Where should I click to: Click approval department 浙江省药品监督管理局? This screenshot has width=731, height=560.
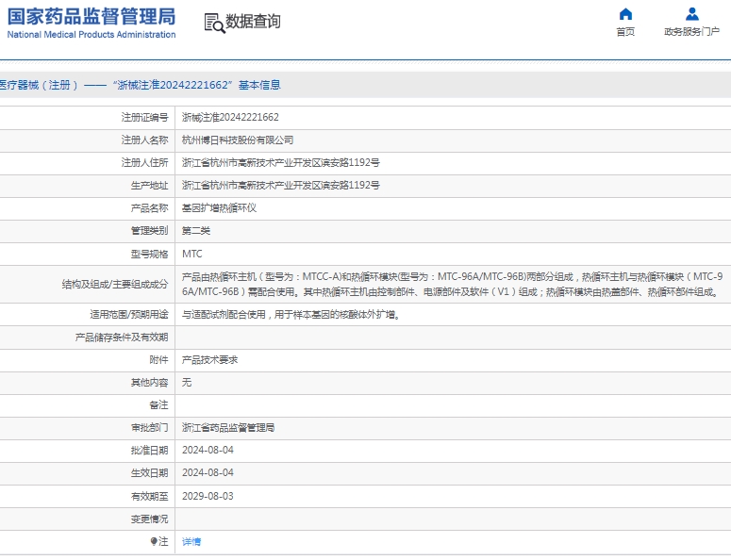(227, 428)
